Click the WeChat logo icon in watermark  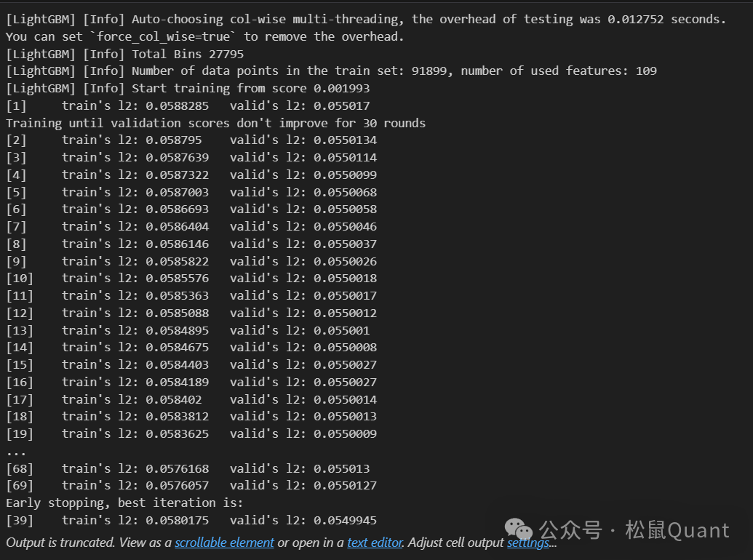pos(519,529)
